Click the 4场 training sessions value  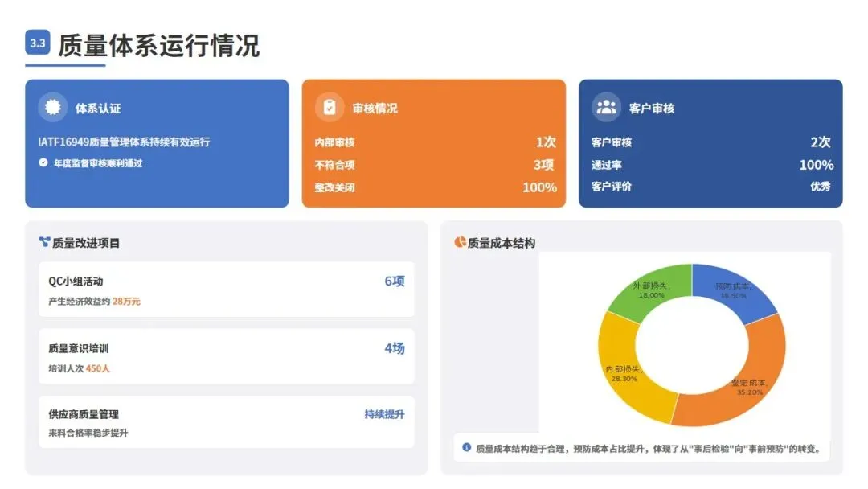tap(395, 348)
